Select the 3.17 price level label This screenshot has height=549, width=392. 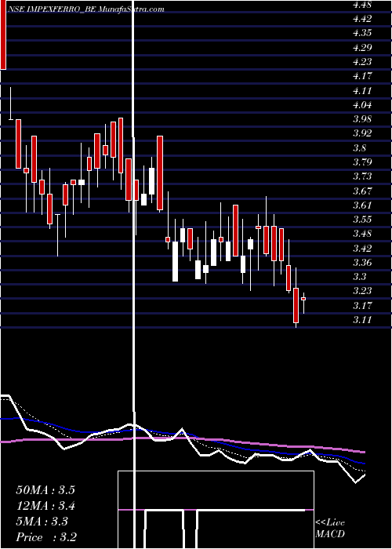pos(362,306)
